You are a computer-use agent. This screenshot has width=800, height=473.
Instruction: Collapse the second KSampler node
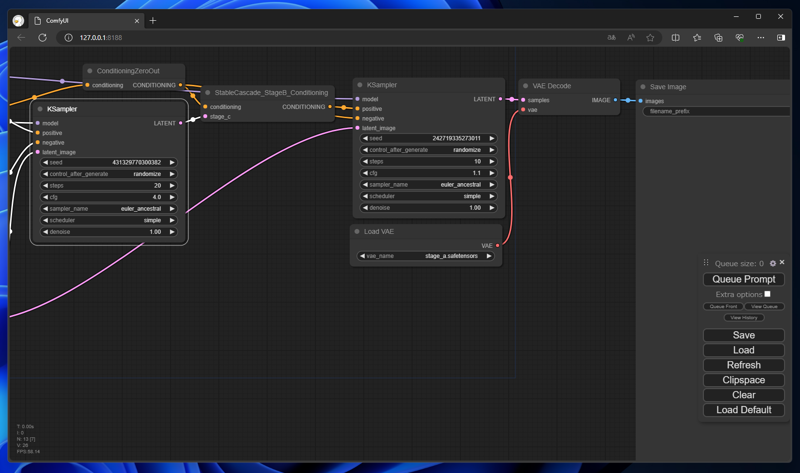click(x=360, y=85)
